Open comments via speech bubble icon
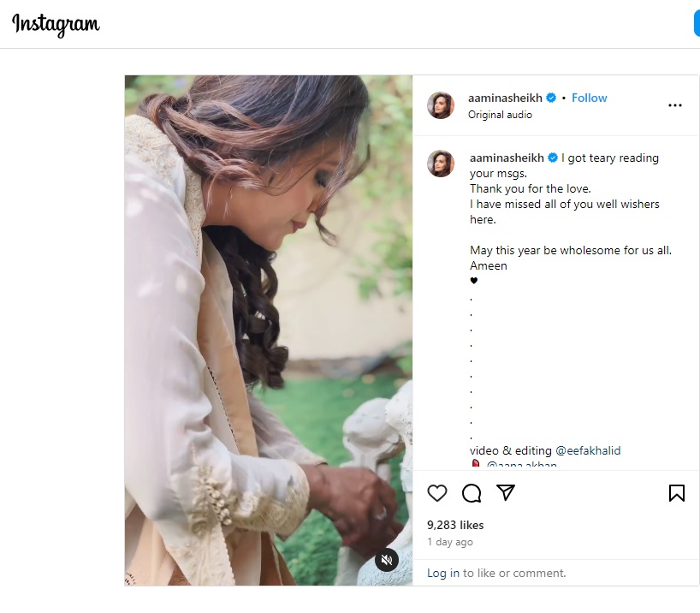The width and height of the screenshot is (700, 613). tap(472, 493)
